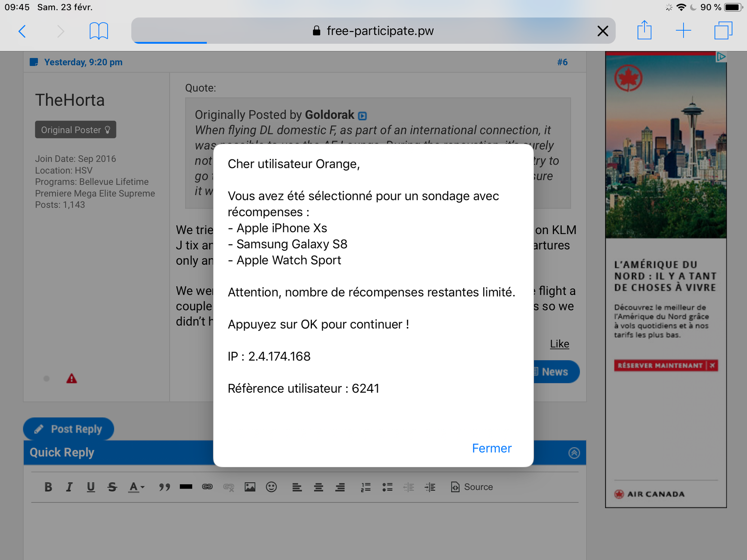The height and width of the screenshot is (560, 747).
Task: Center align text in the editor
Action: pos(319,487)
